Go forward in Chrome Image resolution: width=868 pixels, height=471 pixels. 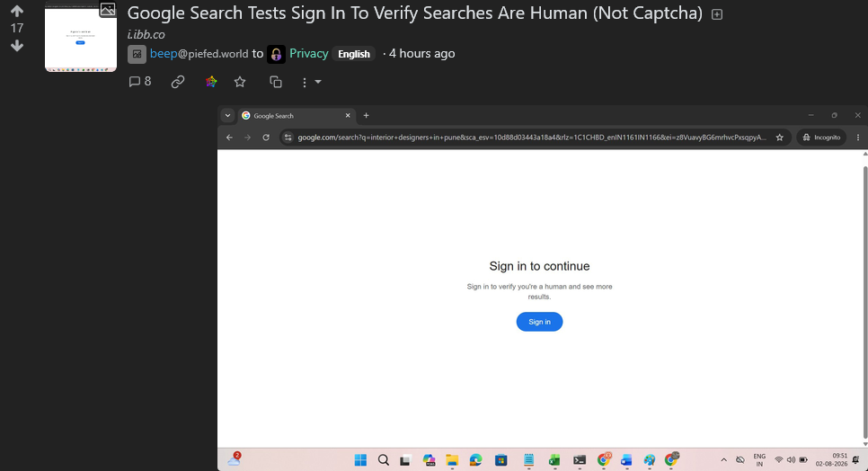247,138
